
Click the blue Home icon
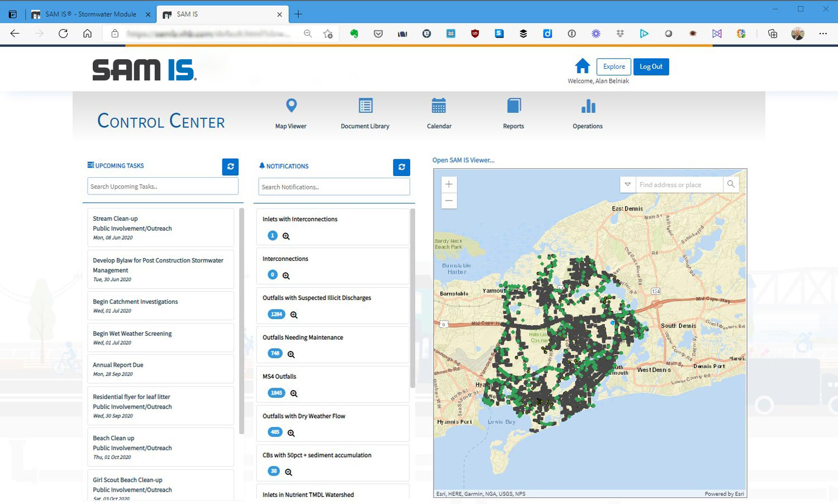(583, 66)
